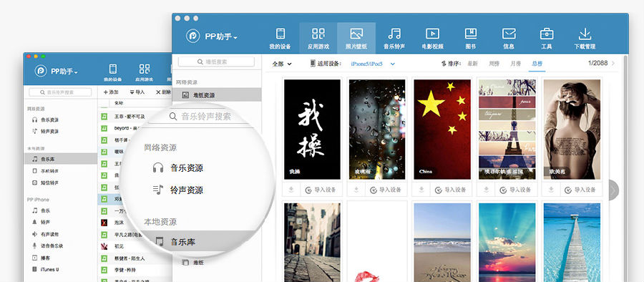644x282 pixels.
Task: Open 我的设备 in the front window toolbar
Action: (x=280, y=38)
